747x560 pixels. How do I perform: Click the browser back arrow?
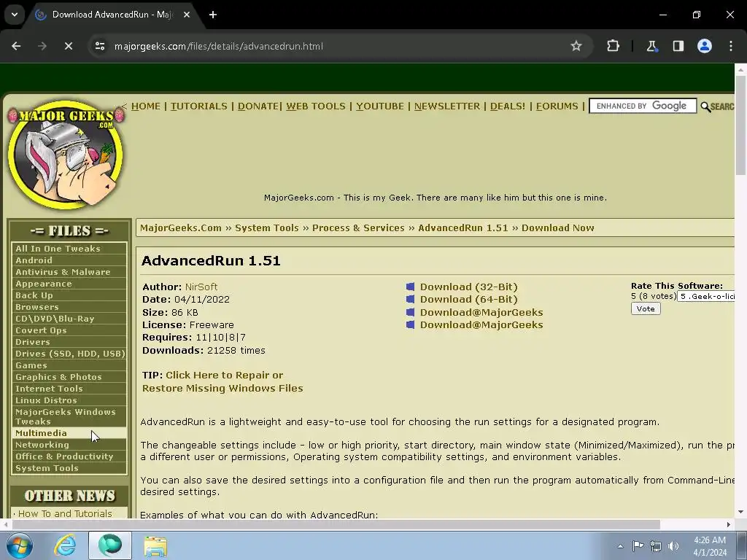click(16, 46)
